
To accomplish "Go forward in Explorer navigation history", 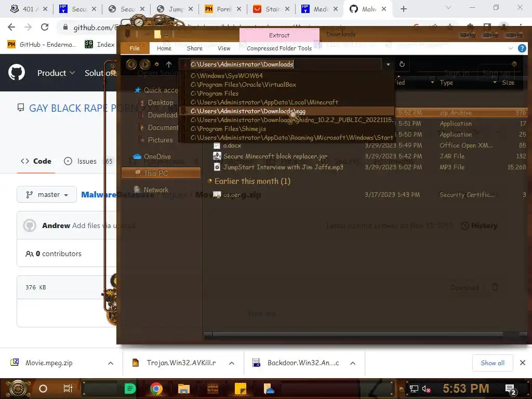I will click(145, 64).
